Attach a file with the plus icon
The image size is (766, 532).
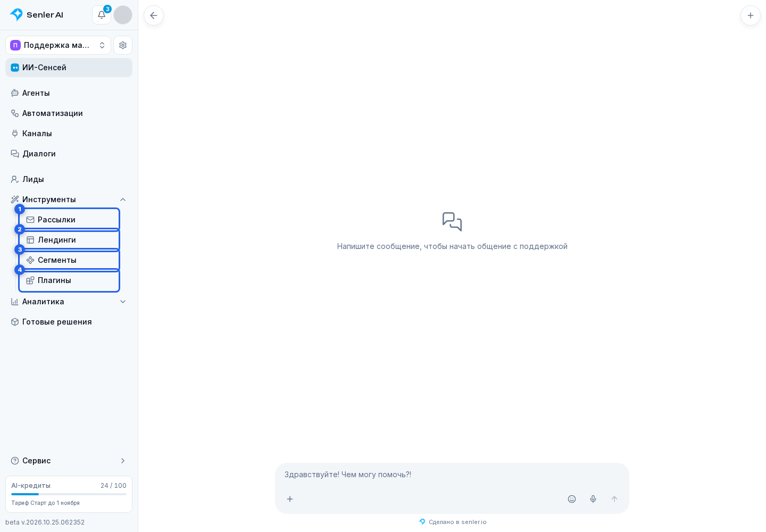290,499
